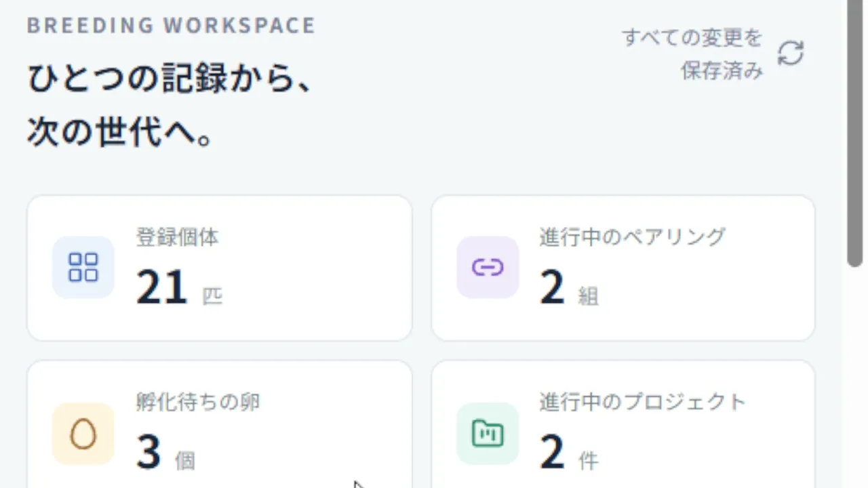Click the scrollbar track below the thumb

click(x=854, y=378)
